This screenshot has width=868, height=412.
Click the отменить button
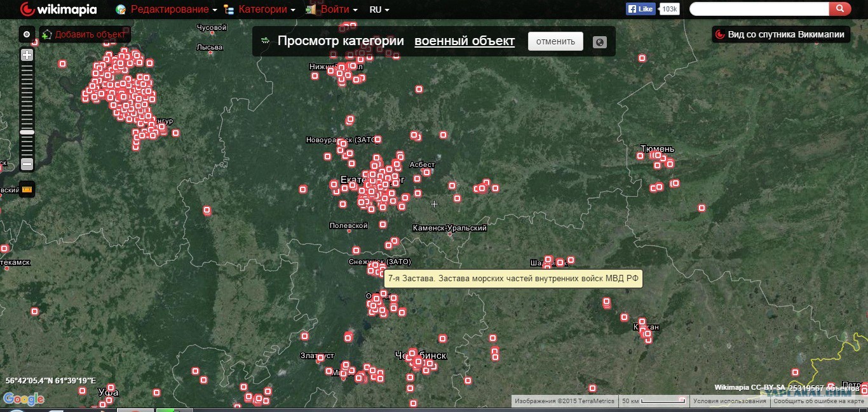tap(555, 41)
